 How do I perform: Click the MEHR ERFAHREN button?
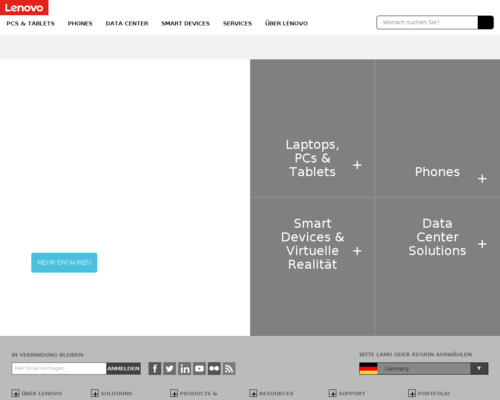point(64,263)
